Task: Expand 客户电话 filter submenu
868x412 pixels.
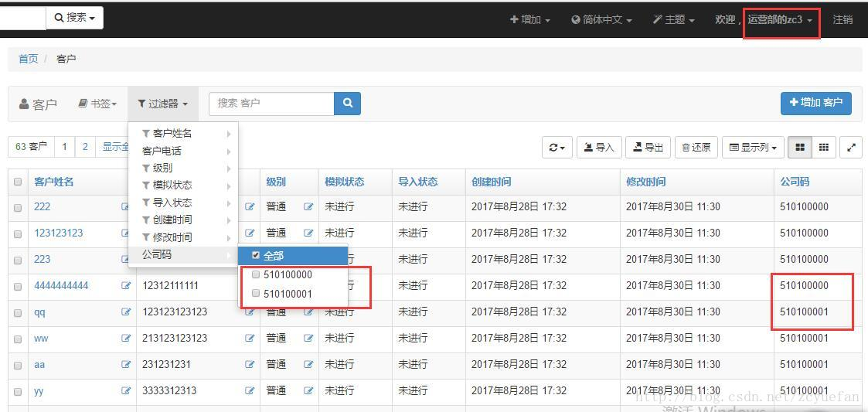Action: tap(183, 151)
